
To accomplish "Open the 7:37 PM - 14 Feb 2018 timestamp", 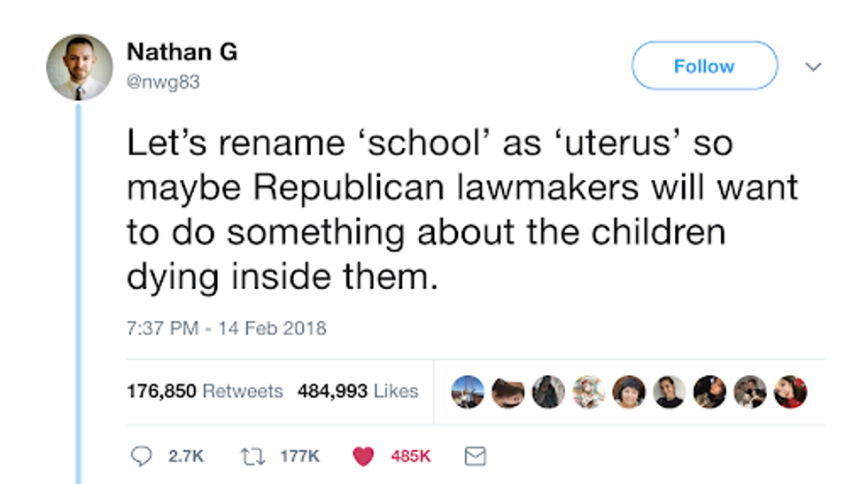I will pyautogui.click(x=227, y=328).
